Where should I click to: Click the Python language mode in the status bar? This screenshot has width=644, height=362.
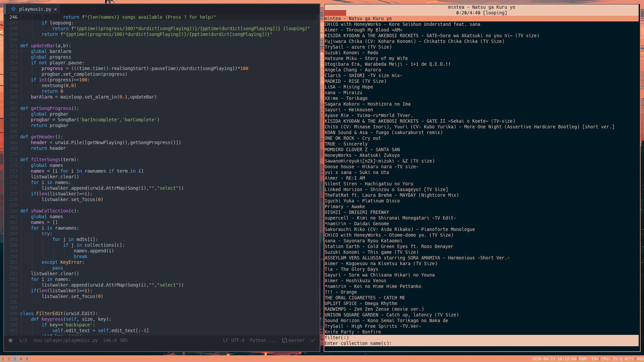[x=258, y=340]
